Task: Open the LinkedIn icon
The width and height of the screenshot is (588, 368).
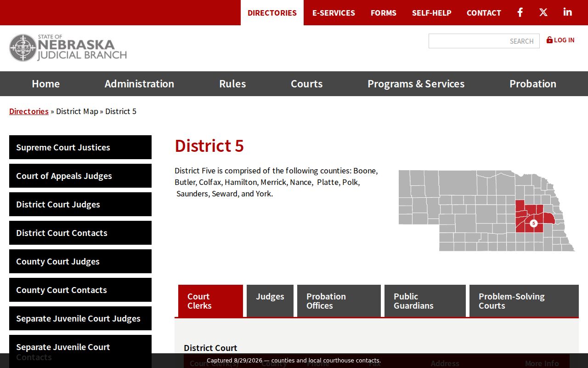Action: tap(568, 12)
